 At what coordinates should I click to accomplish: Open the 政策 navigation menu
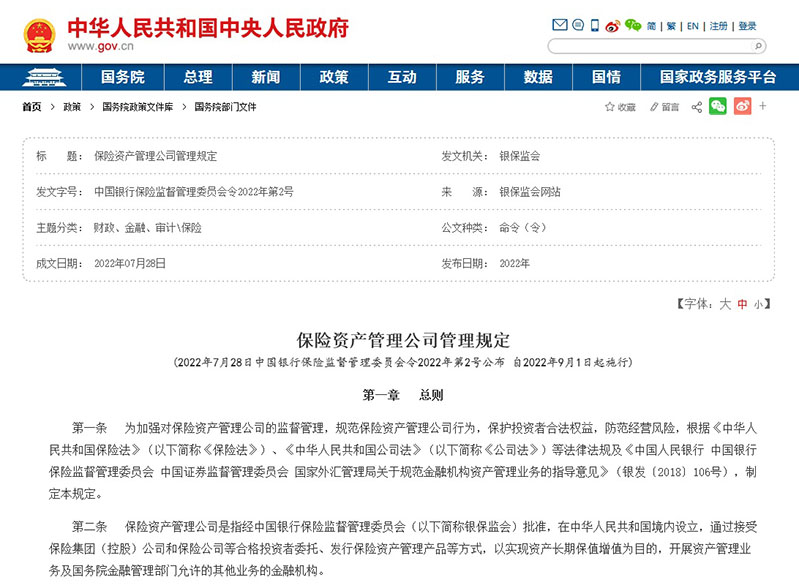pos(334,77)
